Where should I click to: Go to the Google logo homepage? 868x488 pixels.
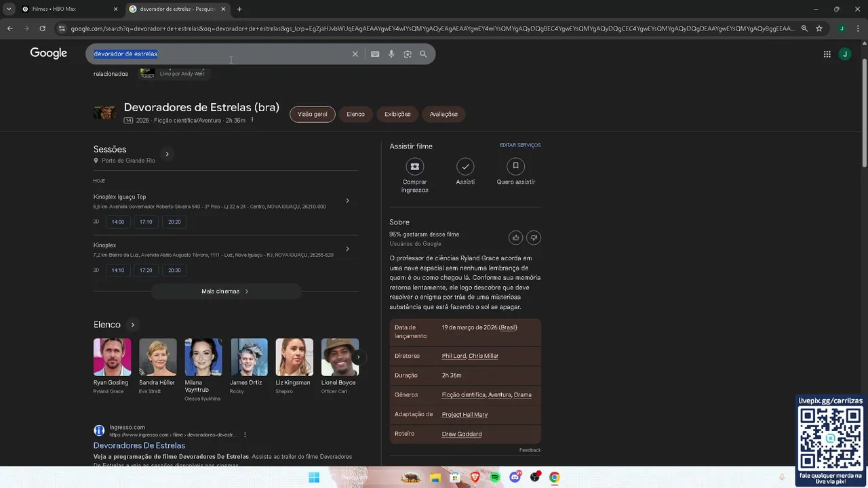coord(49,54)
